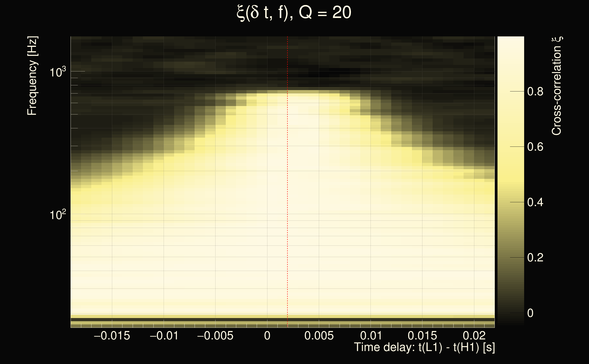This screenshot has height=364, width=589.
Task: Click the 0.6 tick label on colorbar
Action: [535, 147]
